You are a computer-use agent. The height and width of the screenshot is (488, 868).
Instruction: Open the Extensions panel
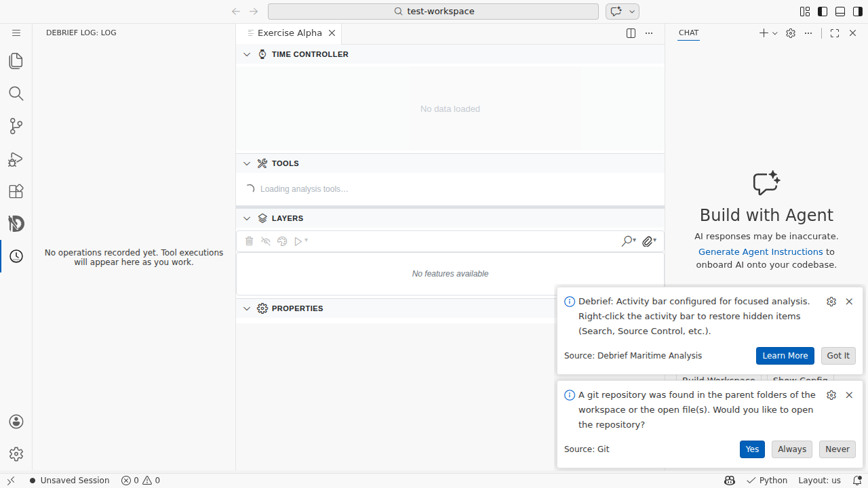pos(16,192)
